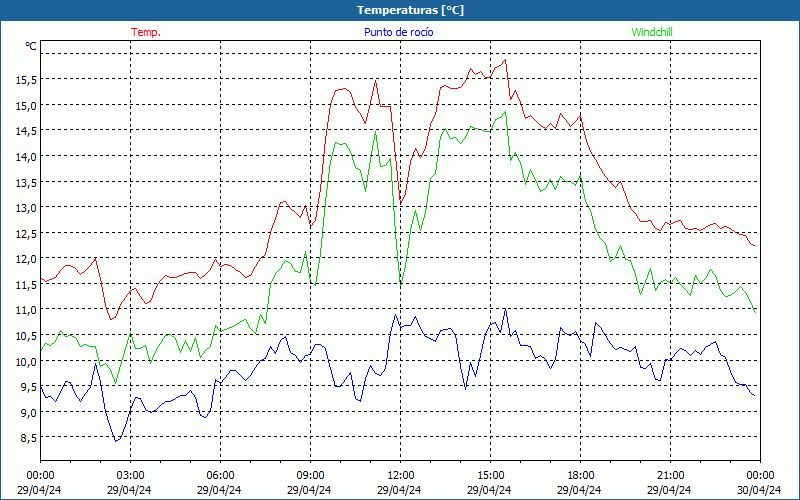
Task: Click the 30/04/24 date label
Action: 759,490
